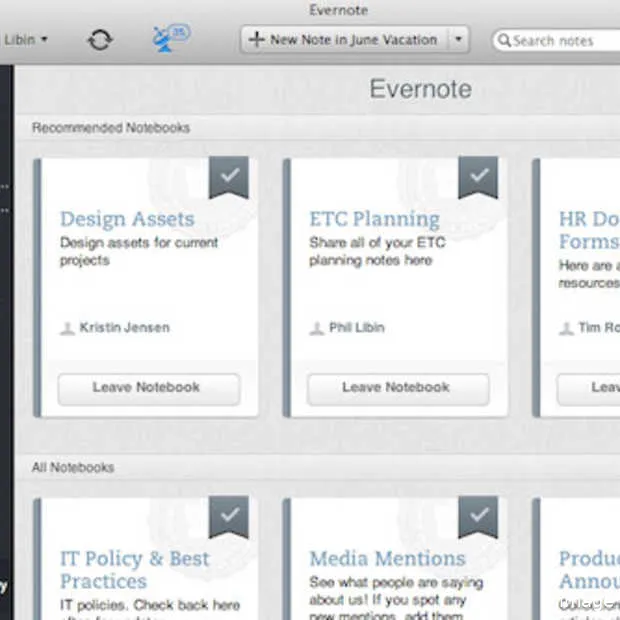Click the person icon beside Kristin Jensen
This screenshot has height=620, width=620.
(x=67, y=328)
